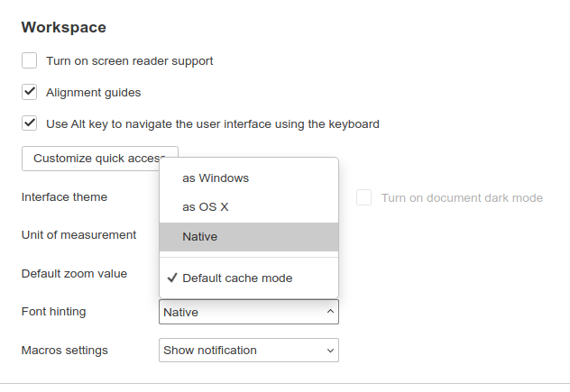Toggle the Use Alt key navigation checkbox
The height and width of the screenshot is (392, 570).
pos(30,123)
